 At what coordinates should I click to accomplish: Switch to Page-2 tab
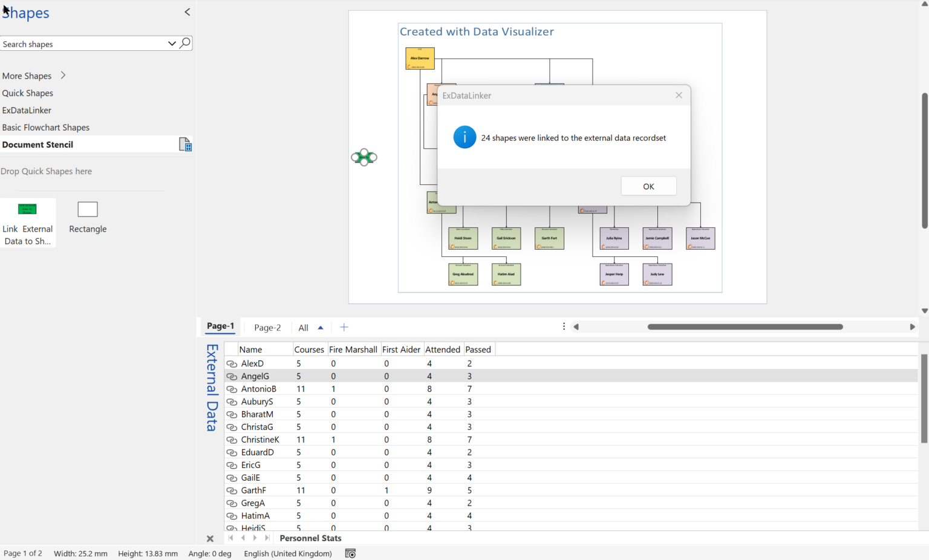pos(266,327)
